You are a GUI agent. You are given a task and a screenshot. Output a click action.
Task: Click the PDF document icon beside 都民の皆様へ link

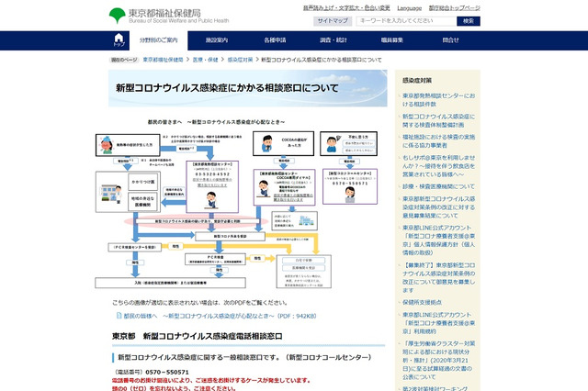(119, 316)
